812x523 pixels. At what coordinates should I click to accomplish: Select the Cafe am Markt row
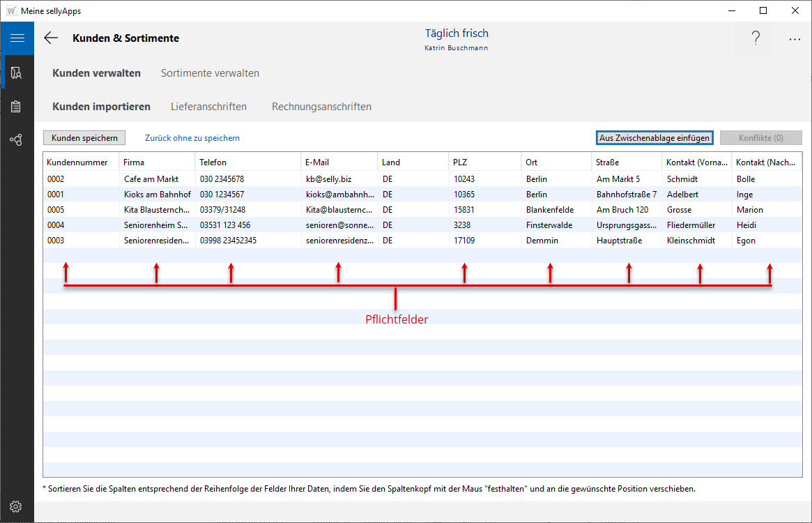coord(151,179)
